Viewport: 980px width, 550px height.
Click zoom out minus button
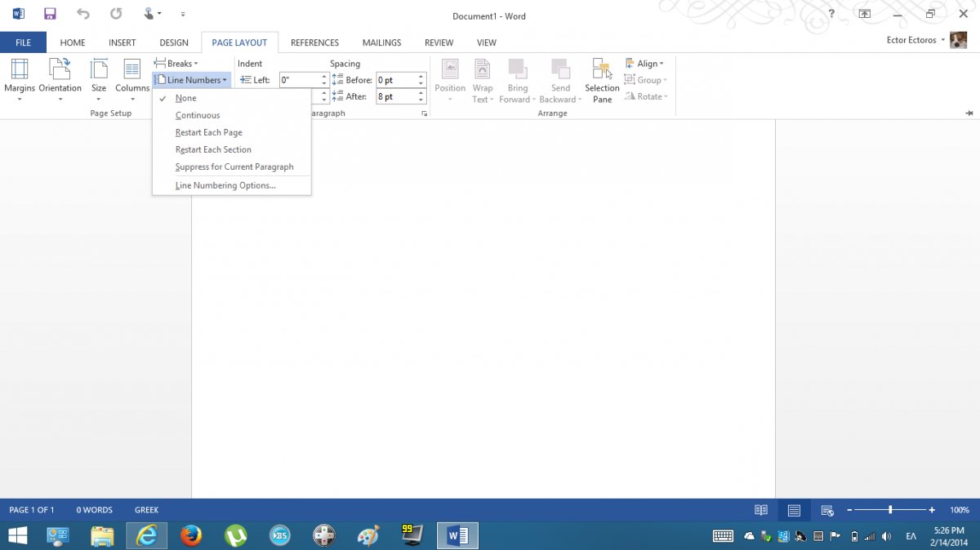pyautogui.click(x=849, y=510)
